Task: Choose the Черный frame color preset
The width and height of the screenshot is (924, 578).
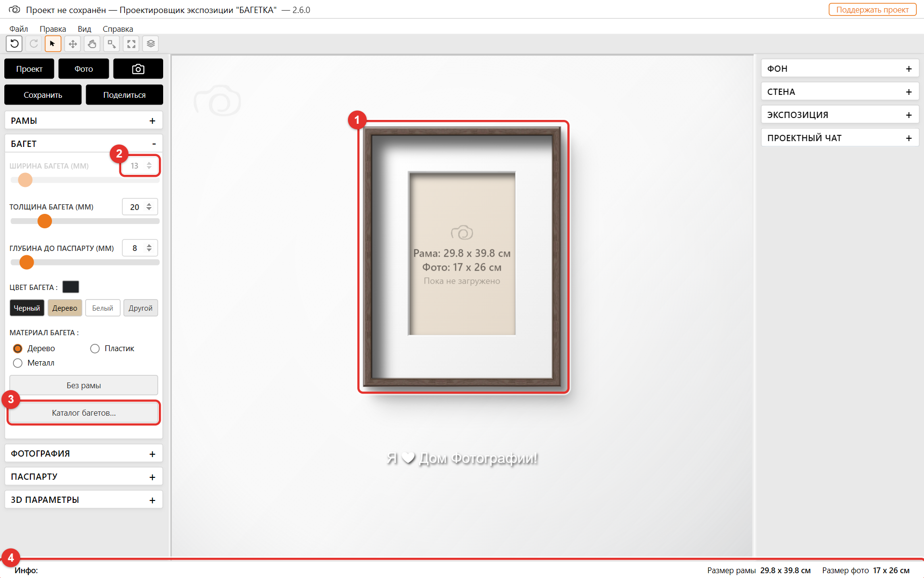Action: point(27,308)
